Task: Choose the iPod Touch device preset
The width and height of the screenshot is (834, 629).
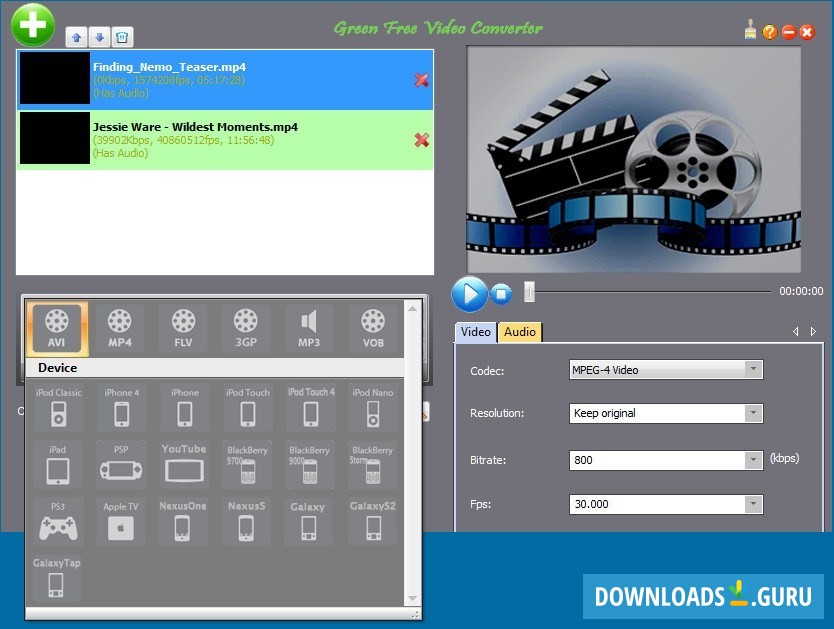Action: [247, 407]
